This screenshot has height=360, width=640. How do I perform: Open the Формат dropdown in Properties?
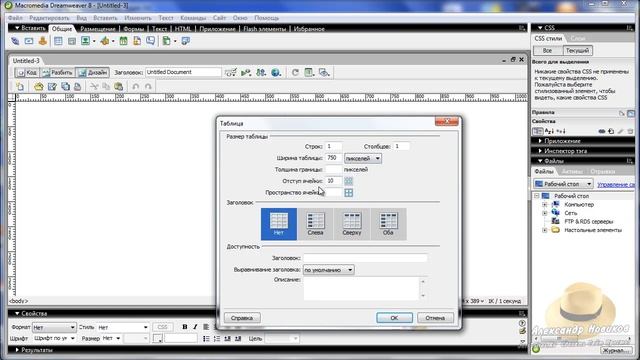coord(54,327)
